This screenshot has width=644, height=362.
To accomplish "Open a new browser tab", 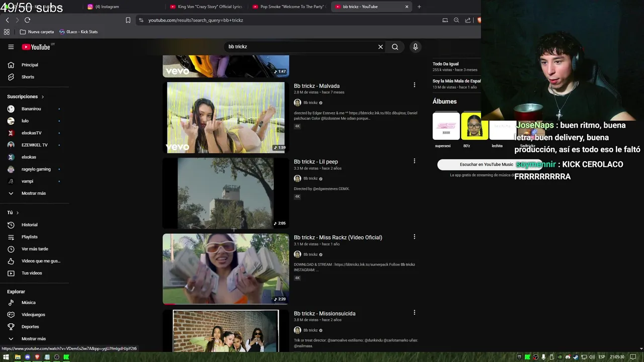I will (x=419, y=7).
